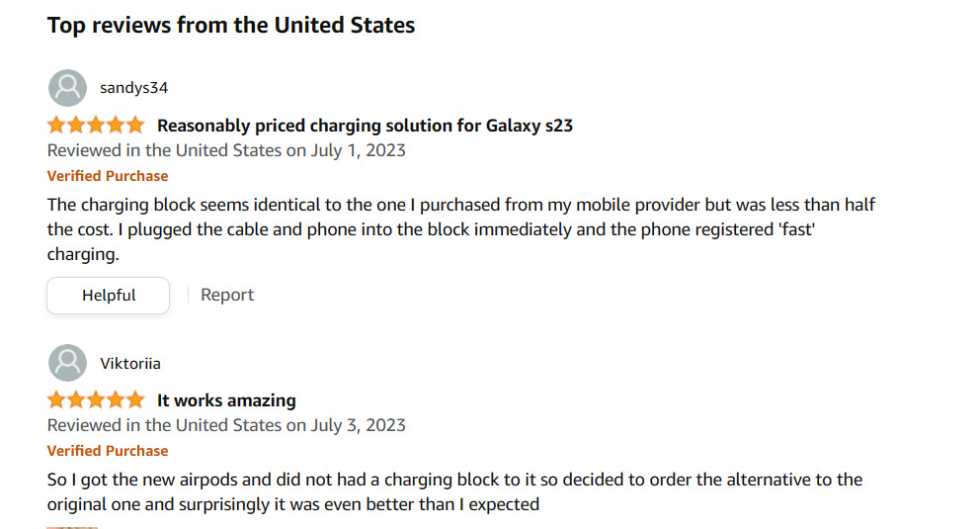Click the middle star of sandys34's rating
This screenshot has width=980, height=529.
click(96, 126)
